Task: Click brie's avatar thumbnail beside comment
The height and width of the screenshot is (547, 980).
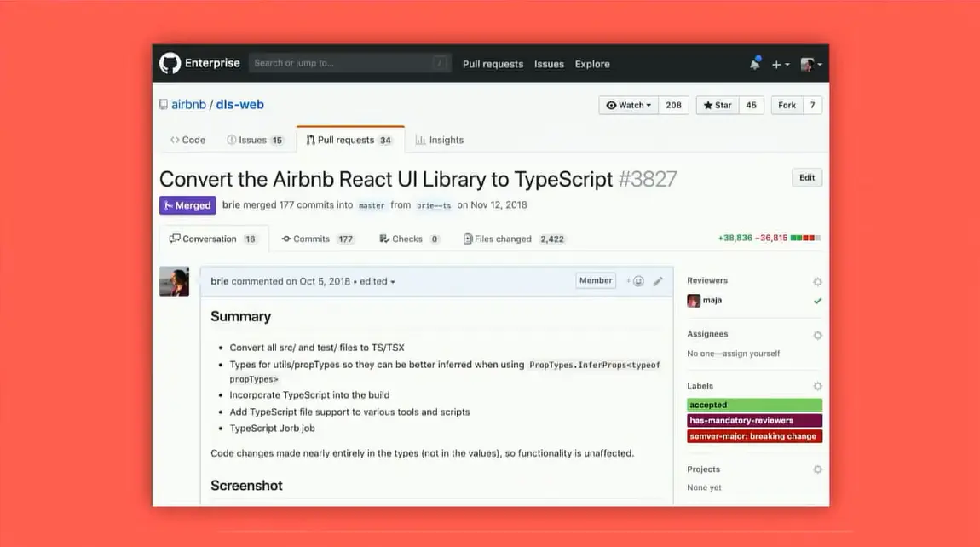Action: coord(174,281)
